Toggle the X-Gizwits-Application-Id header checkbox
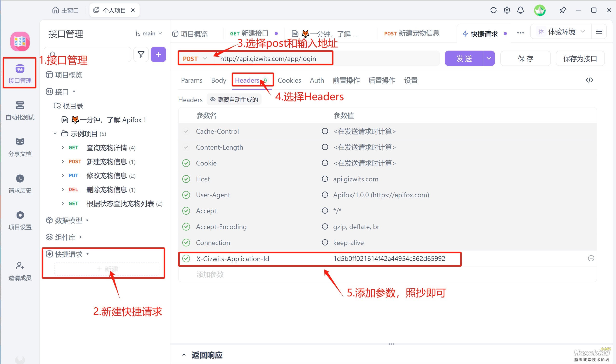The width and height of the screenshot is (616, 364). click(x=186, y=258)
